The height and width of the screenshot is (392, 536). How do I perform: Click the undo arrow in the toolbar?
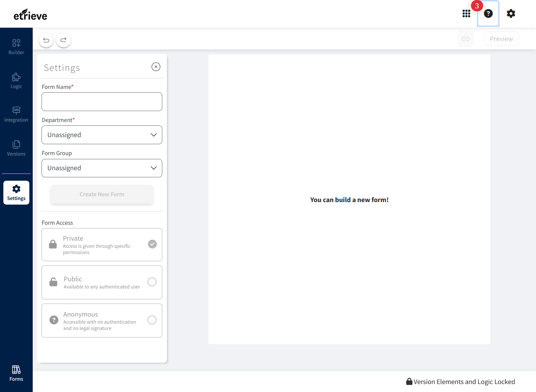46,40
